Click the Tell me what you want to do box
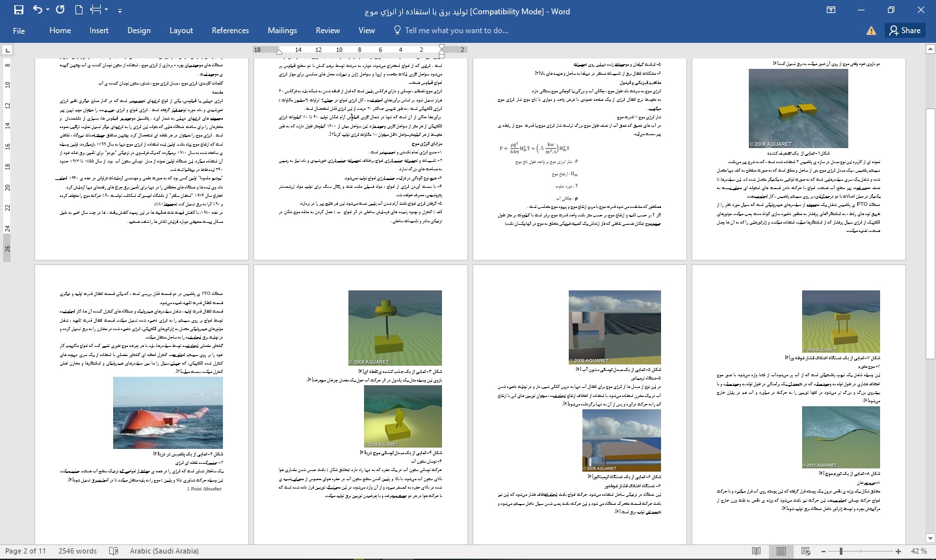The height and width of the screenshot is (560, 936). pyautogui.click(x=456, y=31)
